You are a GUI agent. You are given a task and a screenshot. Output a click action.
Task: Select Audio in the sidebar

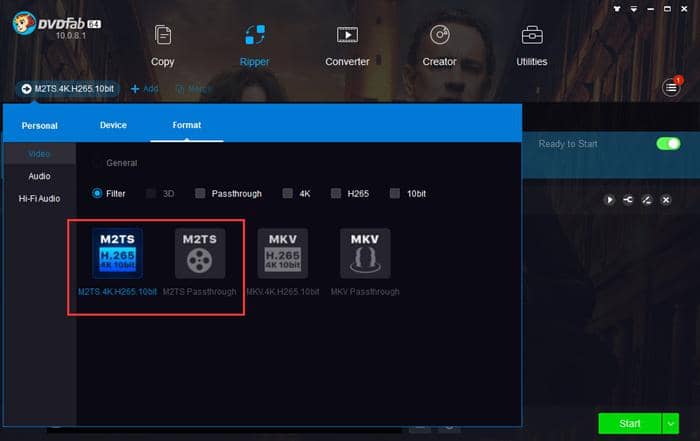[x=39, y=176]
